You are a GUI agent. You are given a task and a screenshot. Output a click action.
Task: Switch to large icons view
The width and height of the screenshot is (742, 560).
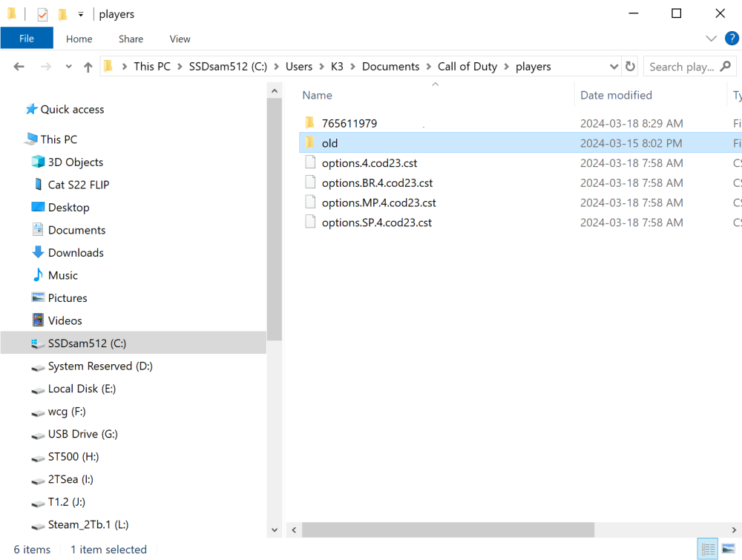point(728,550)
